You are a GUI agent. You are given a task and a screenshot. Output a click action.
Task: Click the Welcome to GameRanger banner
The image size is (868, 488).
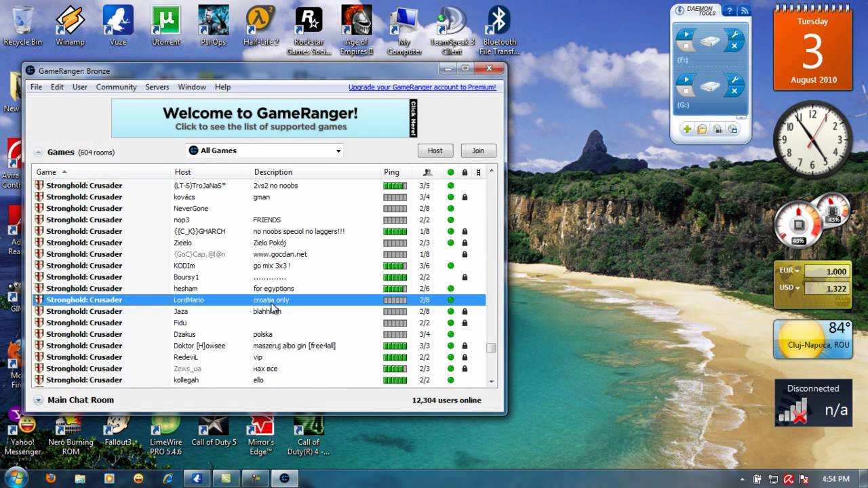[x=264, y=118]
